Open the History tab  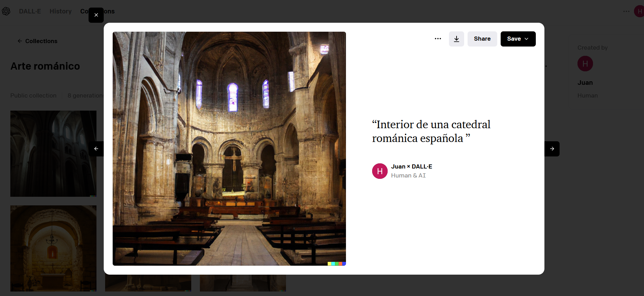click(x=61, y=11)
